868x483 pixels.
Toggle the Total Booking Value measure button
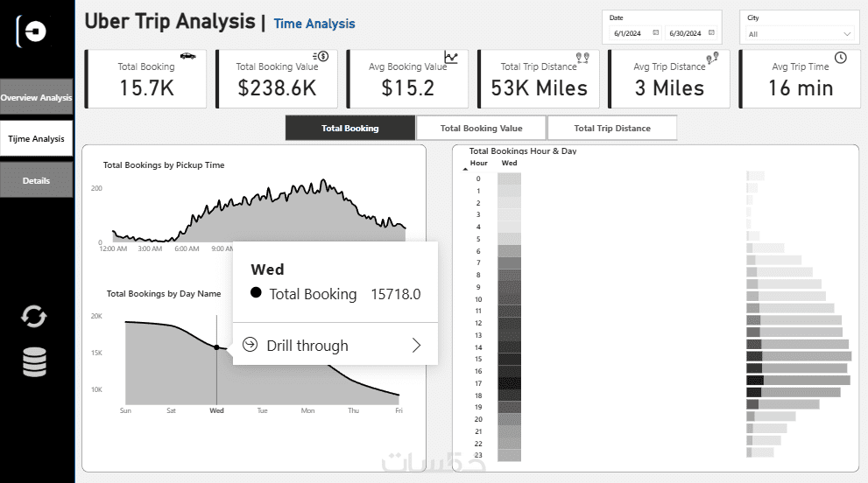tap(481, 128)
